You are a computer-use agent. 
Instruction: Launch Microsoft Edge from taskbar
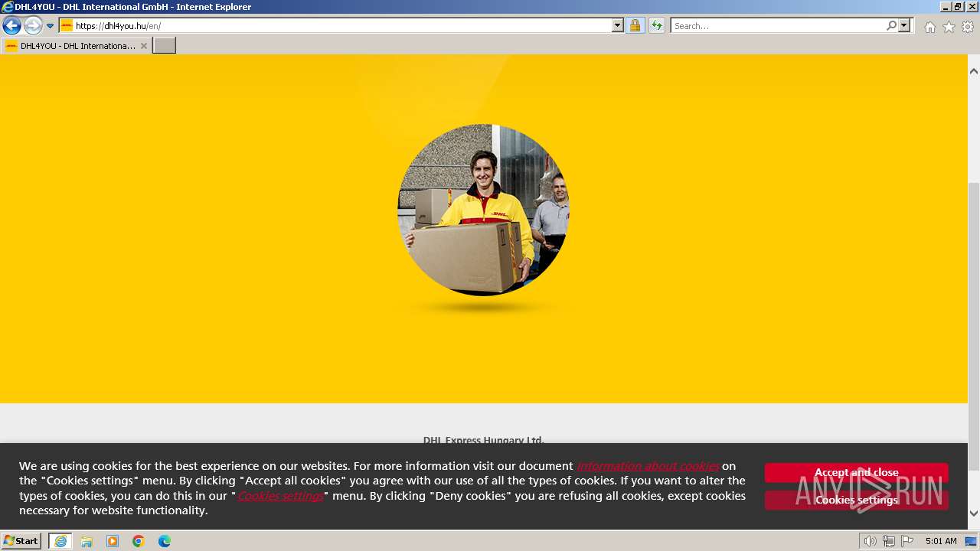pyautogui.click(x=165, y=541)
